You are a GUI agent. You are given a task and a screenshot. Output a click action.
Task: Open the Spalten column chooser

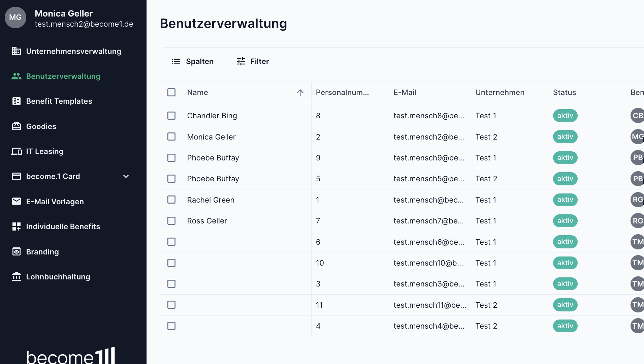tap(193, 61)
